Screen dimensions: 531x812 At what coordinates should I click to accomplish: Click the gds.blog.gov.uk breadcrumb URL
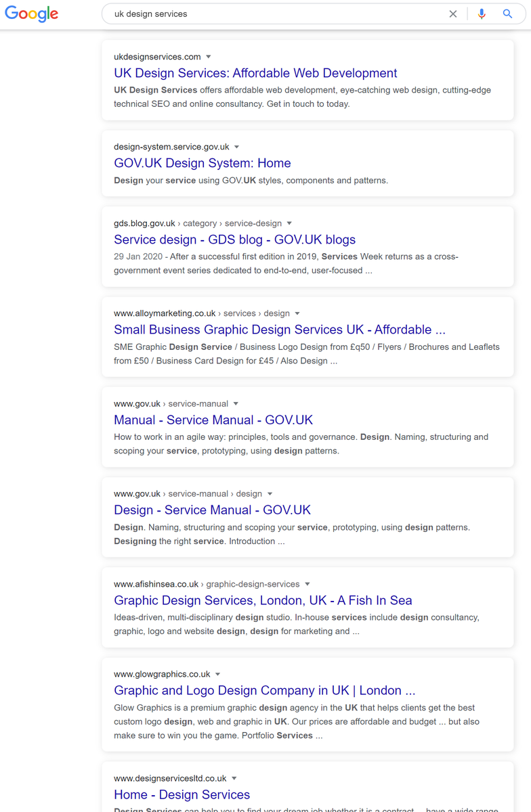198,223
